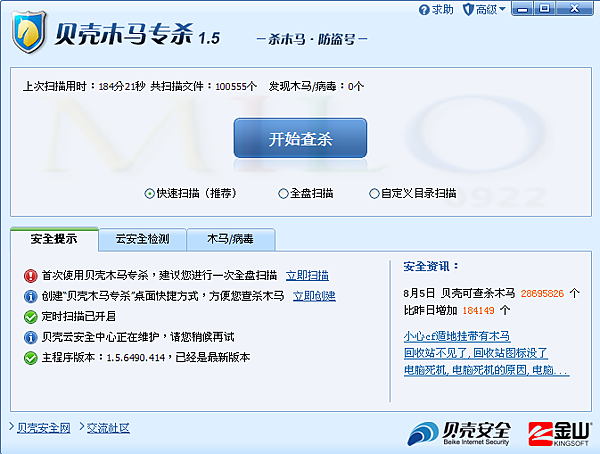Viewport: 600px width, 454px height.
Task: Open the 求助 help question-mark icon
Action: (x=424, y=10)
